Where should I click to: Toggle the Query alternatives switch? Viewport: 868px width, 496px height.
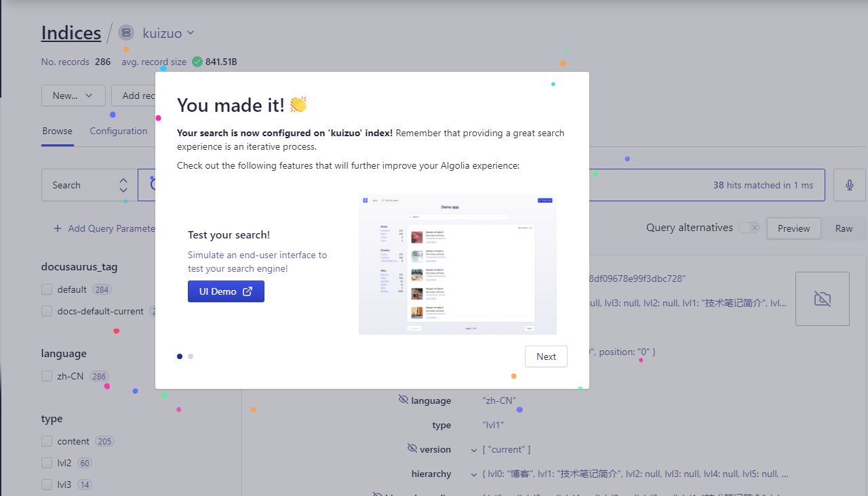tap(749, 228)
